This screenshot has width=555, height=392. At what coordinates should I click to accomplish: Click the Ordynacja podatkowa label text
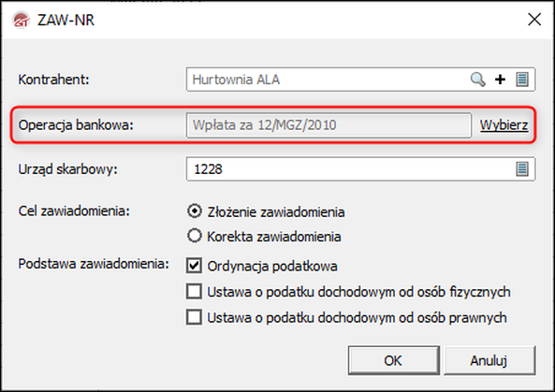(x=272, y=266)
